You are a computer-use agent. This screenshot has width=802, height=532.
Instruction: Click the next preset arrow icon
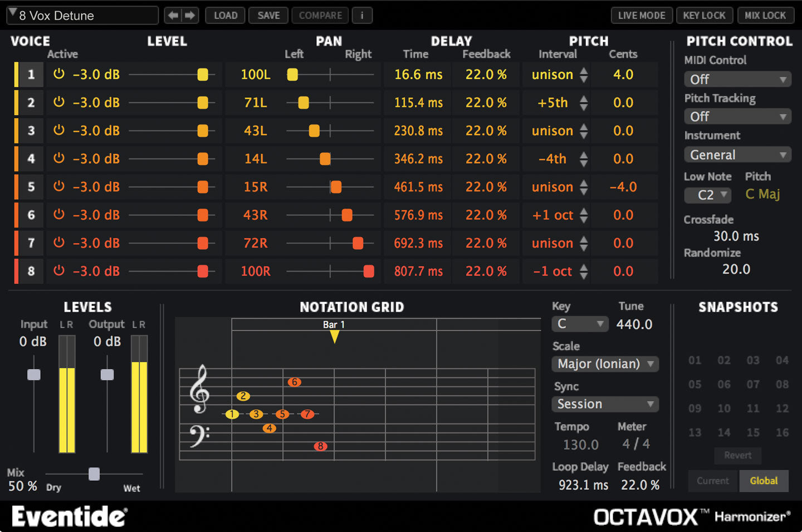(x=190, y=16)
